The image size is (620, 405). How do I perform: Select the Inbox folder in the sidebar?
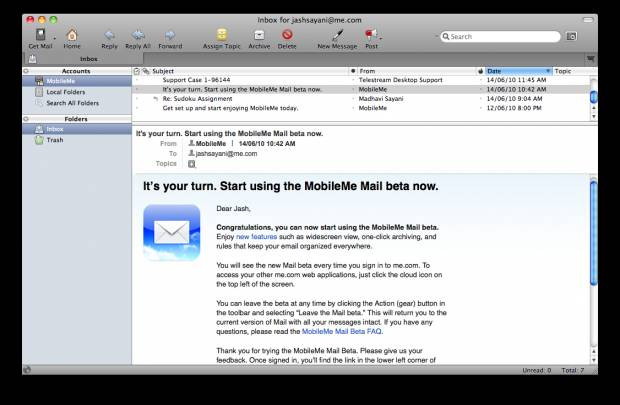[x=77, y=129]
